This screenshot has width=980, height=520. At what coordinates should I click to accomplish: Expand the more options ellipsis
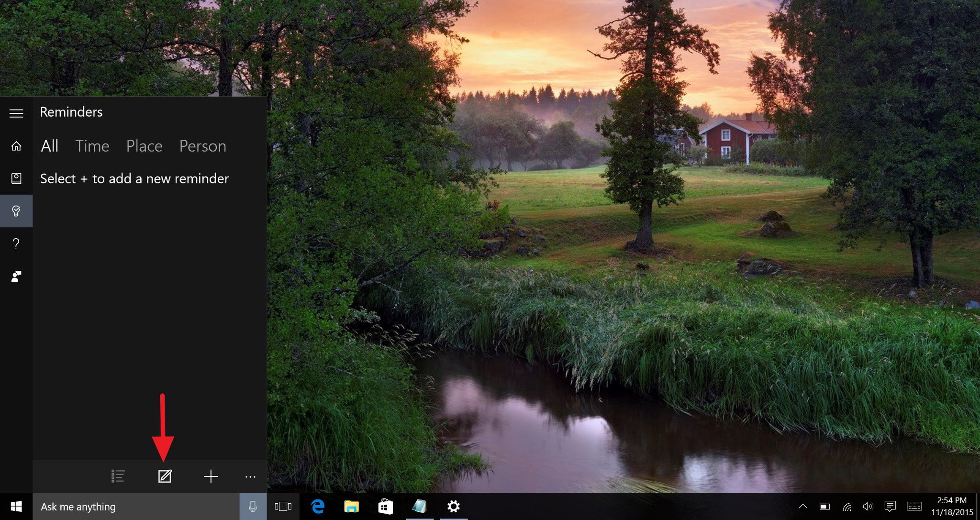(x=250, y=476)
